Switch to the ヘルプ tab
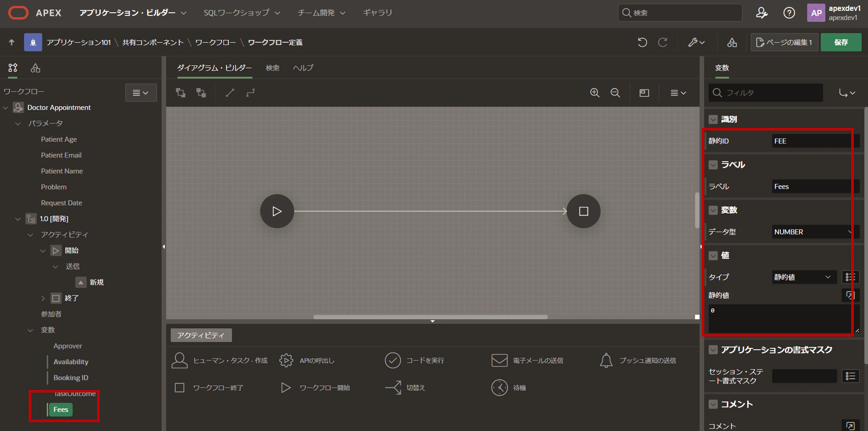The height and width of the screenshot is (431, 868). tap(303, 68)
